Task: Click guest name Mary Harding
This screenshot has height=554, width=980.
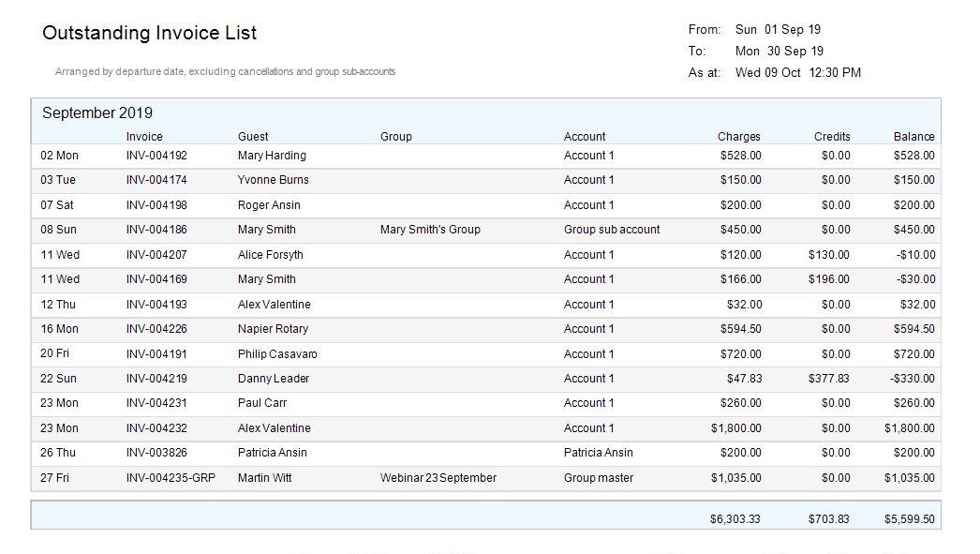Action: pyautogui.click(x=272, y=155)
